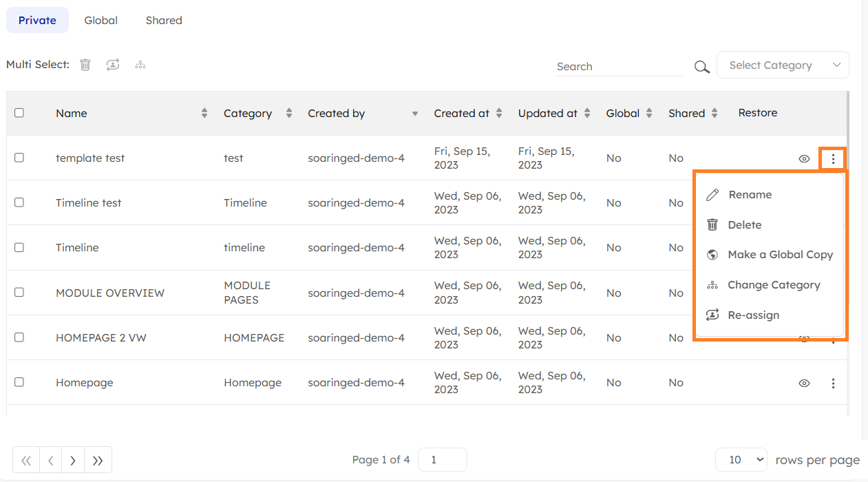Screen dimensions: 868x482
Task: Select the MODULE OVERVIEW row checkbox
Action: point(19,292)
